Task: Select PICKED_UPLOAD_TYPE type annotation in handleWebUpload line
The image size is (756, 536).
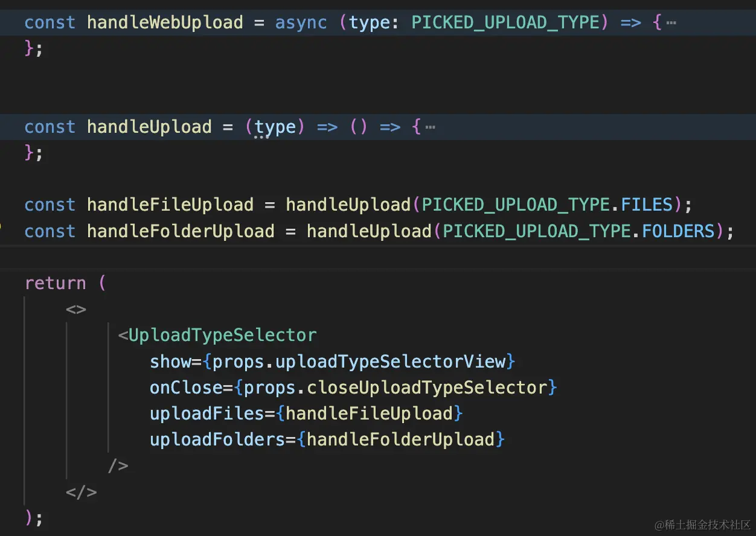Action: [x=510, y=23]
